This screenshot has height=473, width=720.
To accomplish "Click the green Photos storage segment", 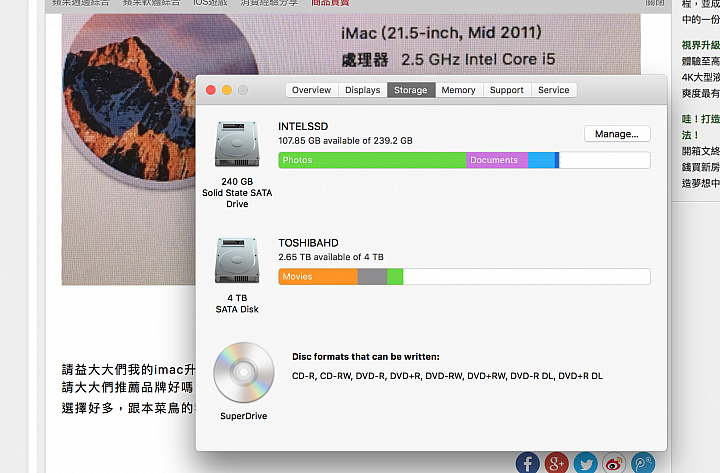I will [x=372, y=160].
